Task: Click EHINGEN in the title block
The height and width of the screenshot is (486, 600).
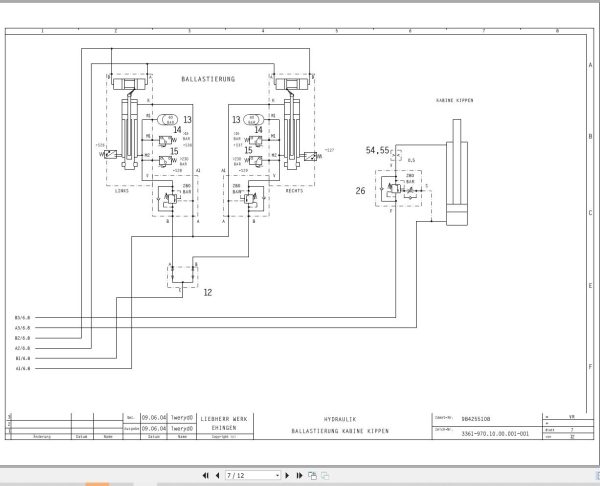Action: pyautogui.click(x=224, y=428)
